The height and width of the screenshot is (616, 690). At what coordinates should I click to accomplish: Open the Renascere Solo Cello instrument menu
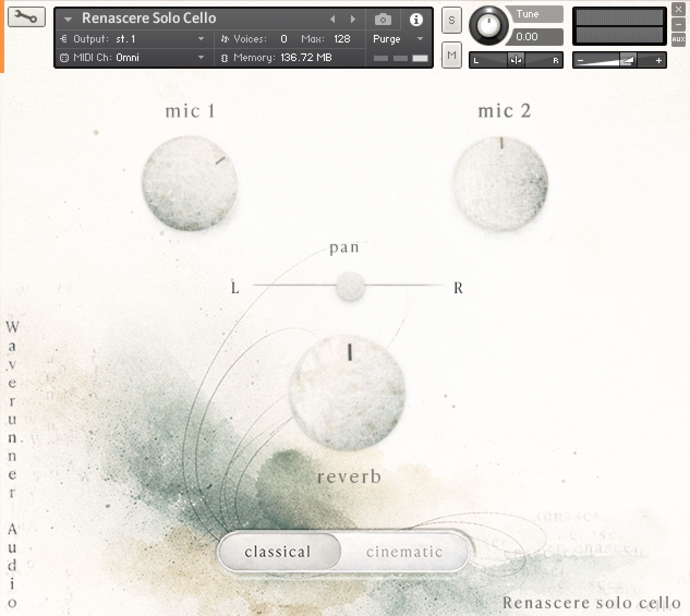68,19
